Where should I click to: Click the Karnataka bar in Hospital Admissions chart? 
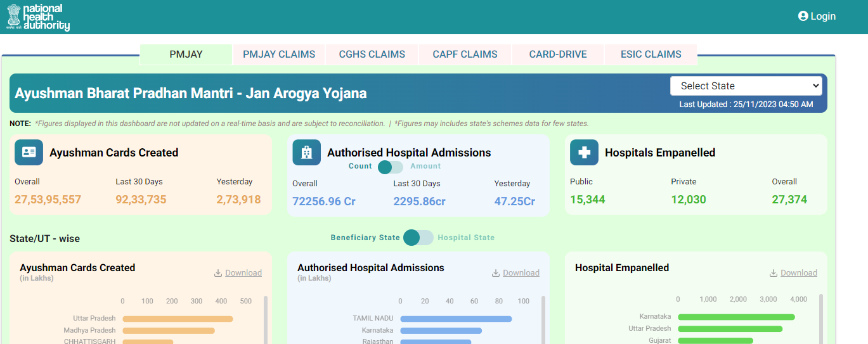pos(441,331)
